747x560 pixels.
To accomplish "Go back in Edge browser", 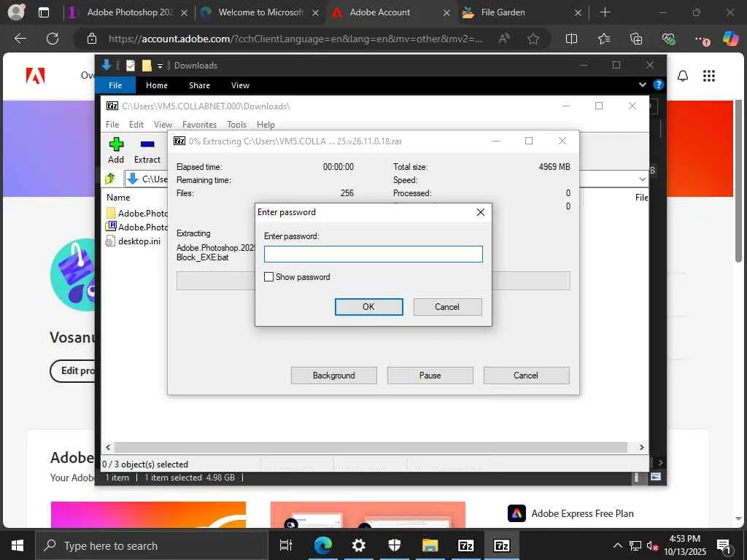I will (x=20, y=39).
